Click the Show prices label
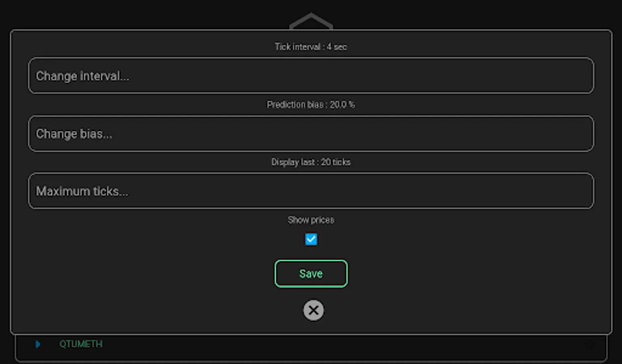This screenshot has width=622, height=364. [x=311, y=220]
